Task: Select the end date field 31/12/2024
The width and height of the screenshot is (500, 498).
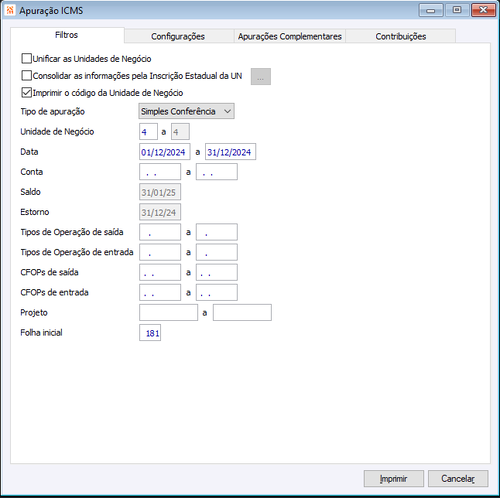Action: click(x=230, y=152)
